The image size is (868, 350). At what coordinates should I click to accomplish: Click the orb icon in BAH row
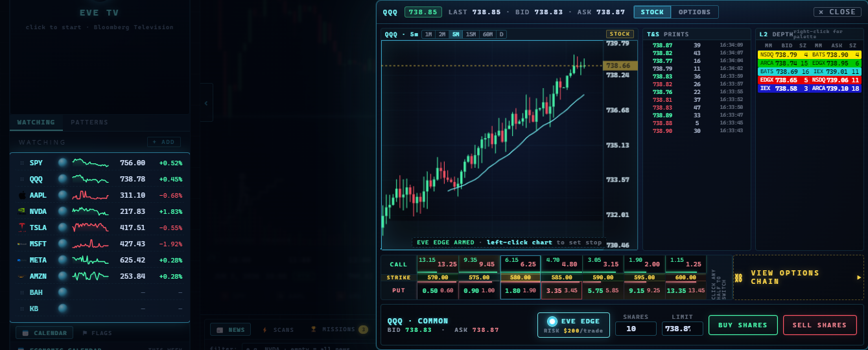pyautogui.click(x=63, y=292)
